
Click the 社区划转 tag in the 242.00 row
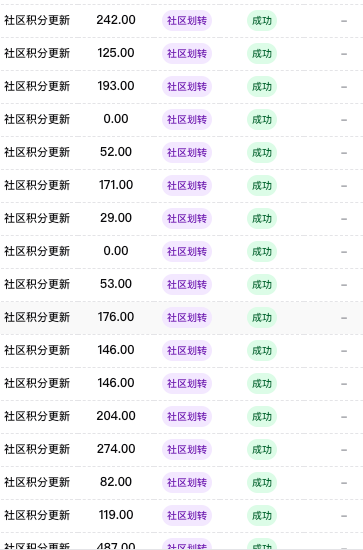[x=187, y=21]
